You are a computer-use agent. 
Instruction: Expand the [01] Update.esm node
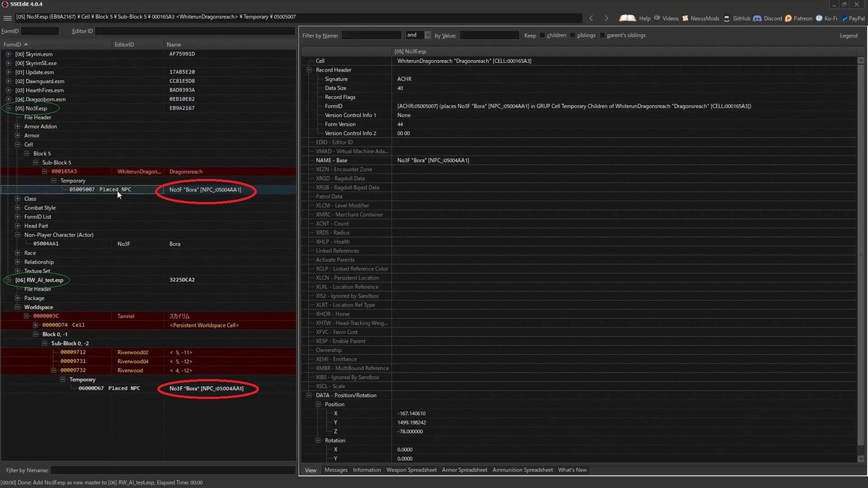pyautogui.click(x=8, y=72)
